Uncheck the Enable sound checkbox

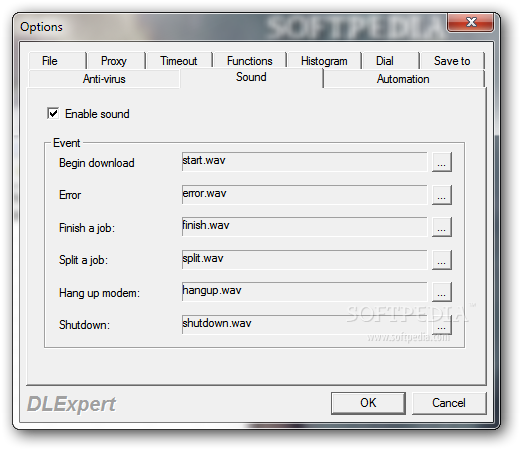click(53, 113)
